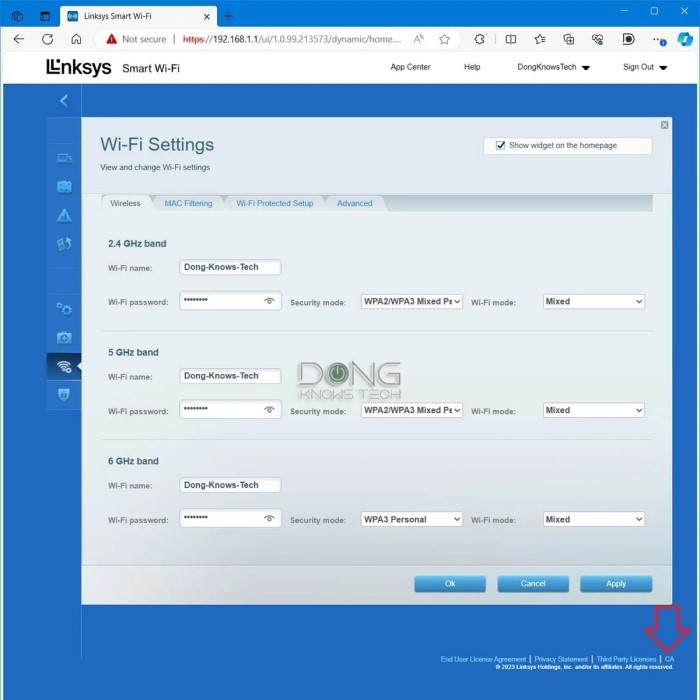Open 2.4 GHz Wi-Fi mode dropdown

(594, 301)
